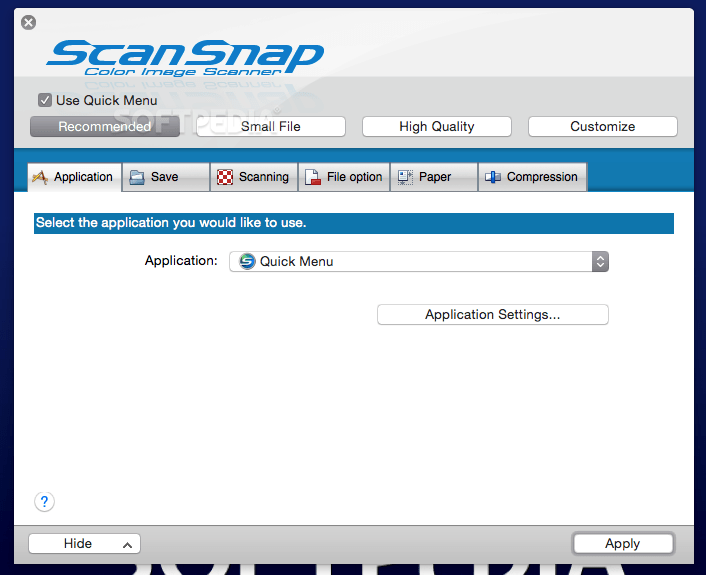Image resolution: width=706 pixels, height=575 pixels.
Task: Close the ScanSnap settings window
Action: coord(28,23)
